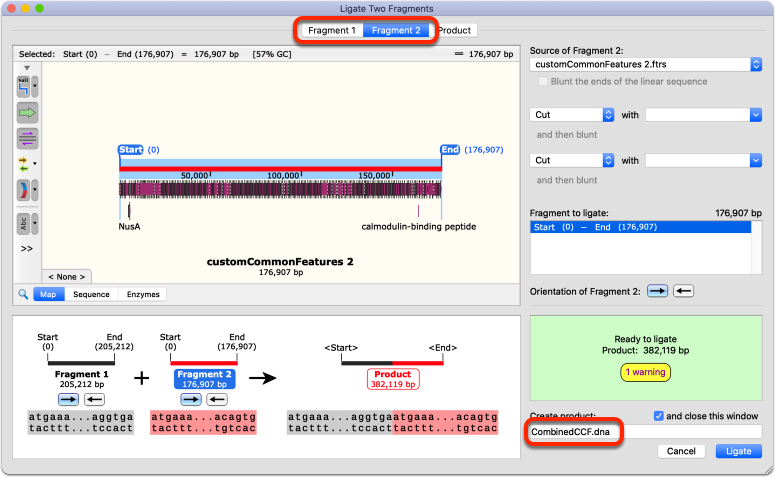Screen dimensions: 775x477
Task: Switch to the Product tab
Action: pos(454,30)
